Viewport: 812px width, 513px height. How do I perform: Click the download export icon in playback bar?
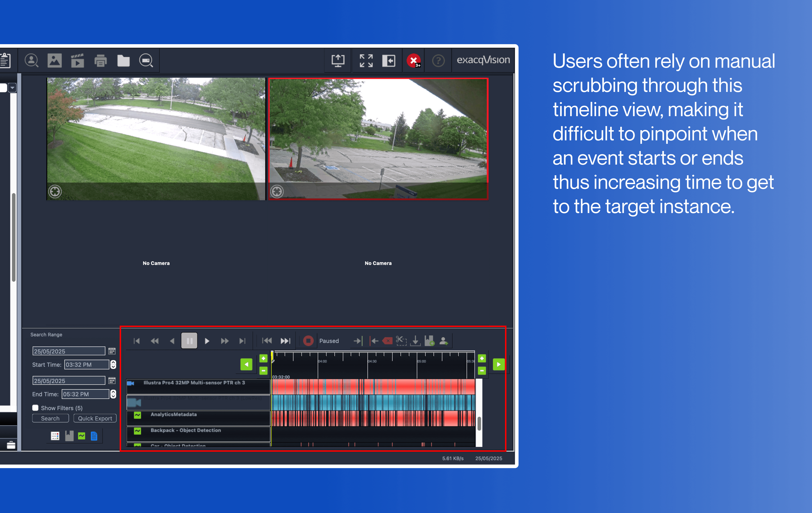click(415, 341)
